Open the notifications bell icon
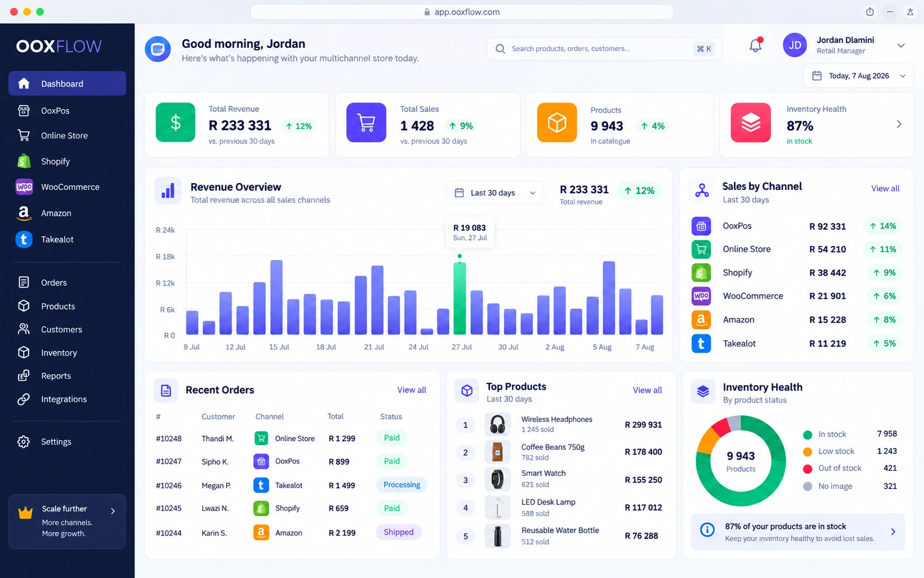Viewport: 924px width, 578px height. point(756,45)
